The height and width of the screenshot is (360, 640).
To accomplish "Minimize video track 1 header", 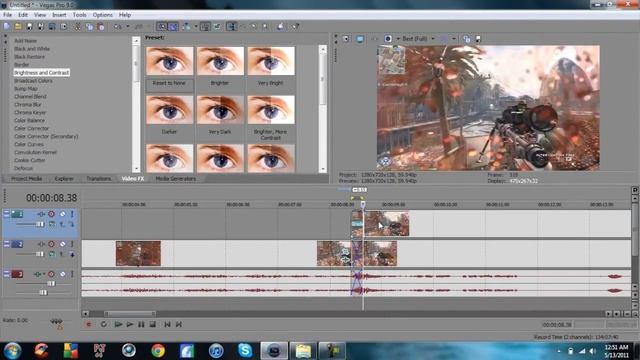I will point(6,213).
